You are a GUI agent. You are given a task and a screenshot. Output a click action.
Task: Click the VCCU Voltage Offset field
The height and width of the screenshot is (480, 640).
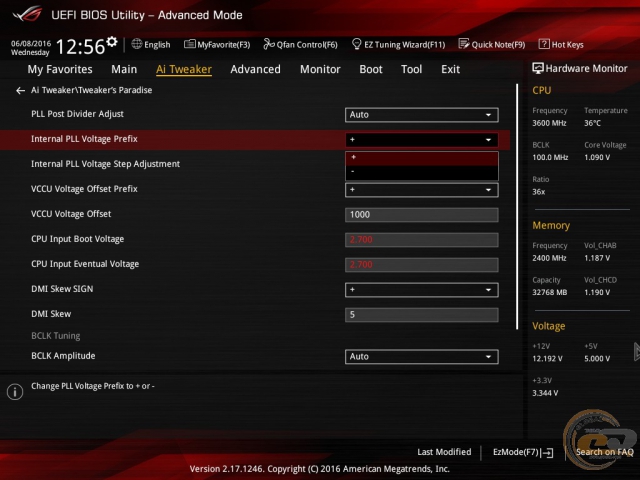click(x=422, y=215)
